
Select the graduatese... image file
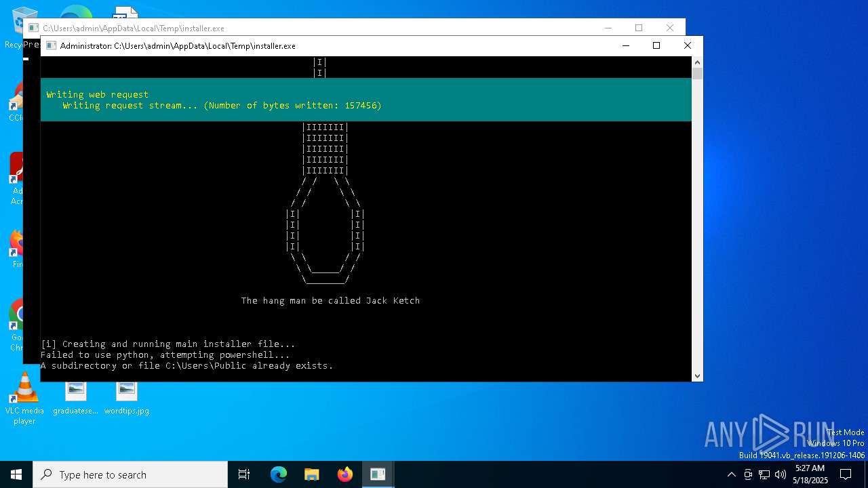tap(75, 398)
